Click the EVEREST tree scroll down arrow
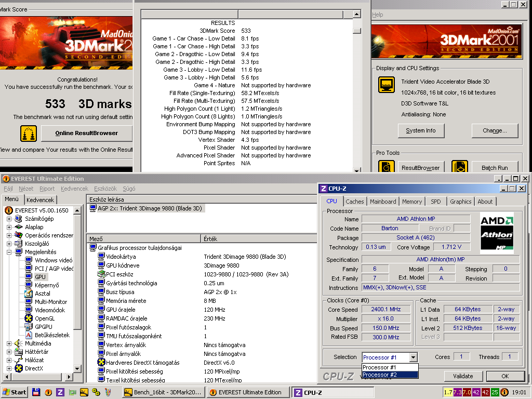532x399 pixels. pos(77,369)
